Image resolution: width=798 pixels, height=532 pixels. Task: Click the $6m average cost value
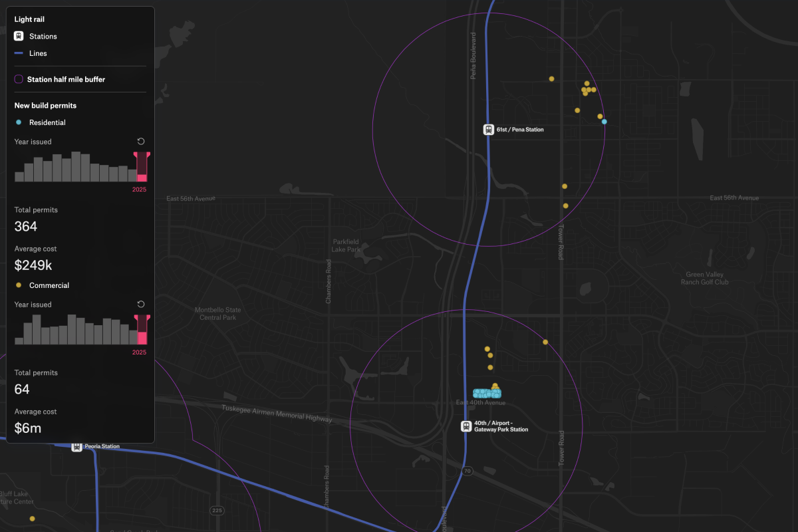28,428
